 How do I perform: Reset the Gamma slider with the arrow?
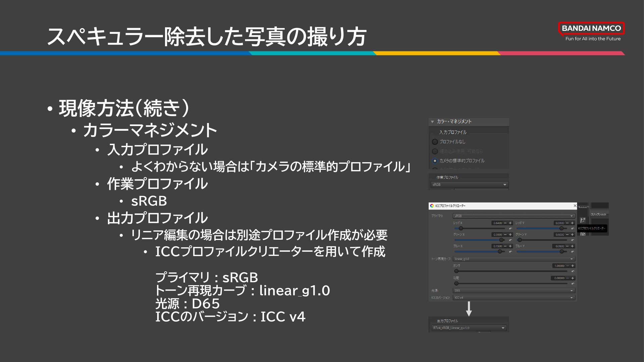(x=573, y=271)
